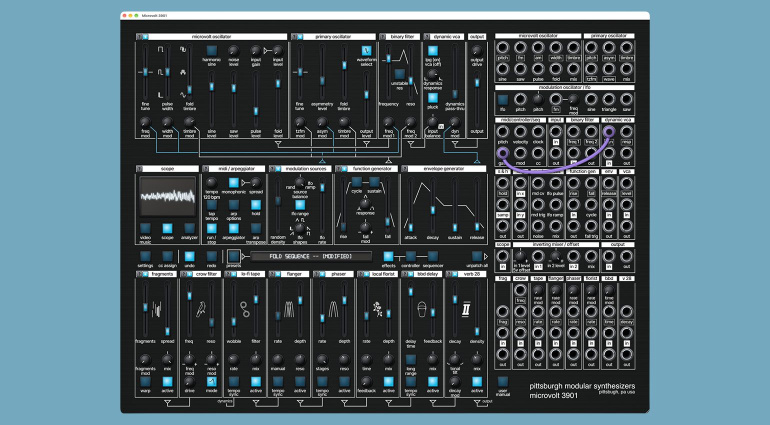Open help for the microvolt oscillator module
The image size is (770, 425).
click(139, 37)
